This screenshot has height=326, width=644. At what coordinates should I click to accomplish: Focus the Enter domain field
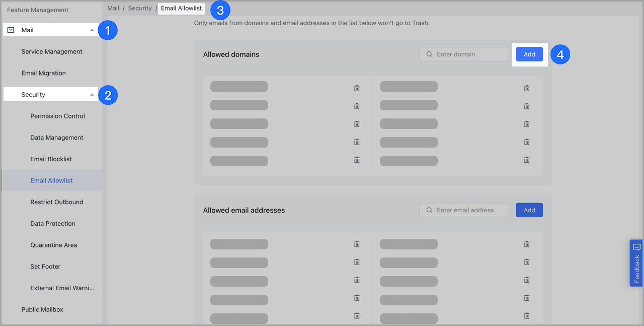(x=464, y=54)
